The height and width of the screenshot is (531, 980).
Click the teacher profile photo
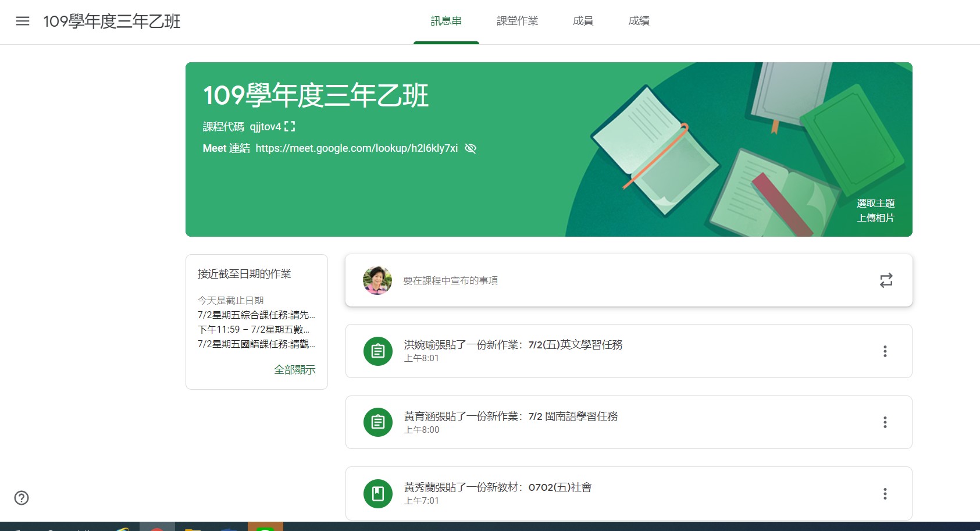[x=377, y=280]
